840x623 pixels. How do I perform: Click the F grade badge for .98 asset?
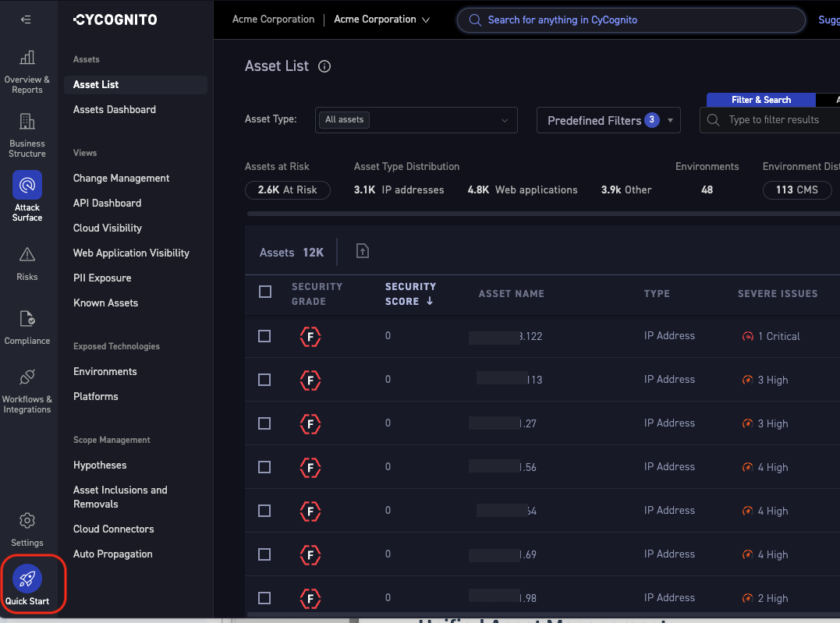pos(310,598)
